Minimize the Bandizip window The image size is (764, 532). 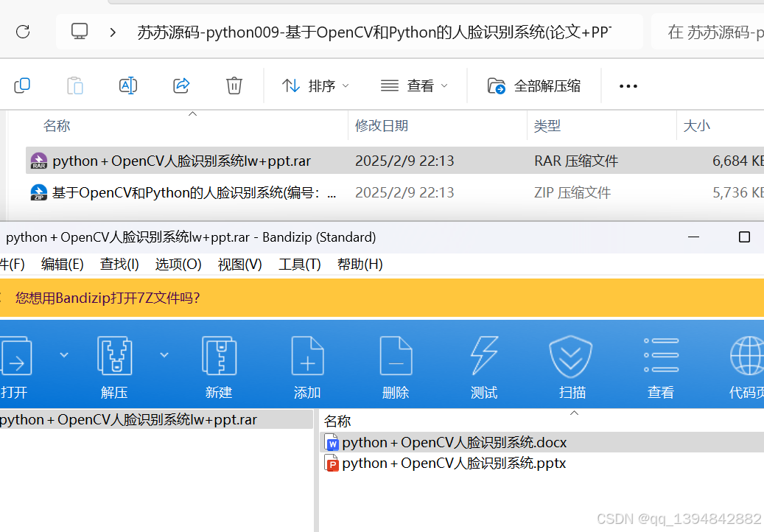click(693, 237)
